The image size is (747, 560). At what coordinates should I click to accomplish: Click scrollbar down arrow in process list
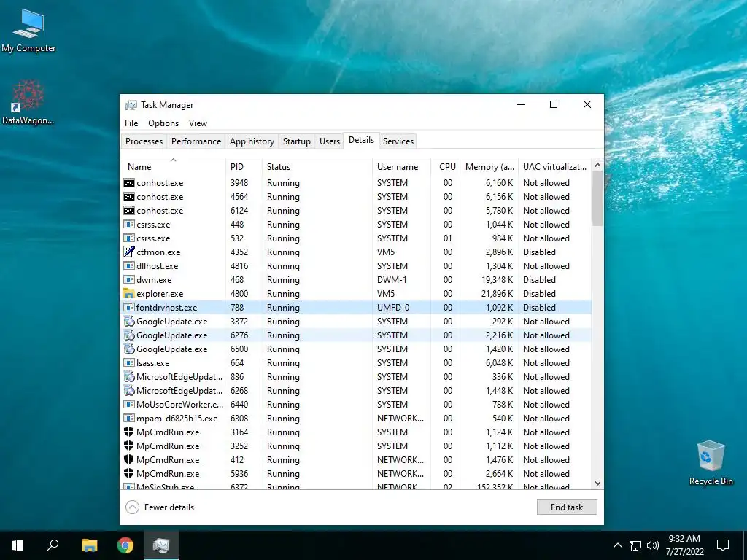point(598,483)
